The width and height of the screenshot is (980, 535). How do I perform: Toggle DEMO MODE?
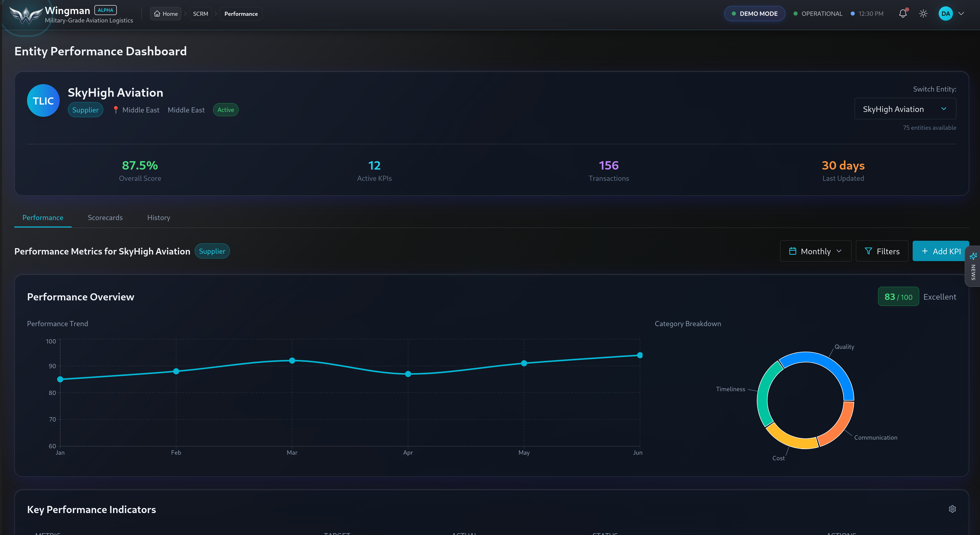point(755,13)
